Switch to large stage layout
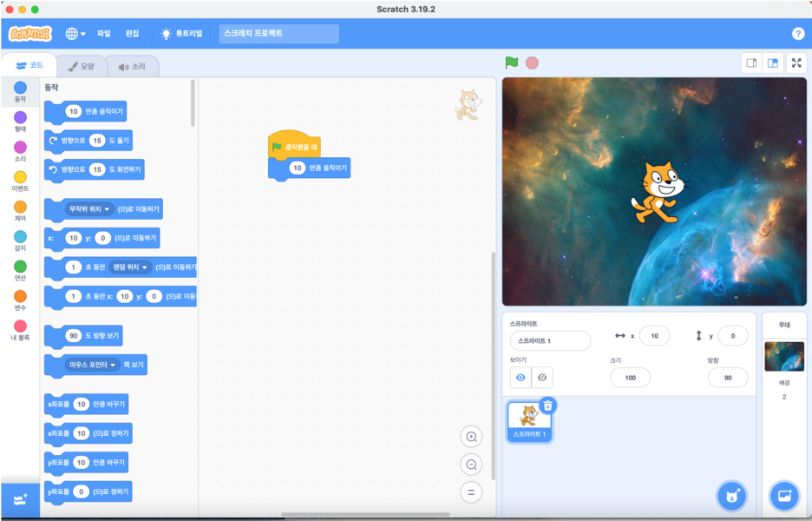Viewport: 812px width, 521px height. point(773,63)
